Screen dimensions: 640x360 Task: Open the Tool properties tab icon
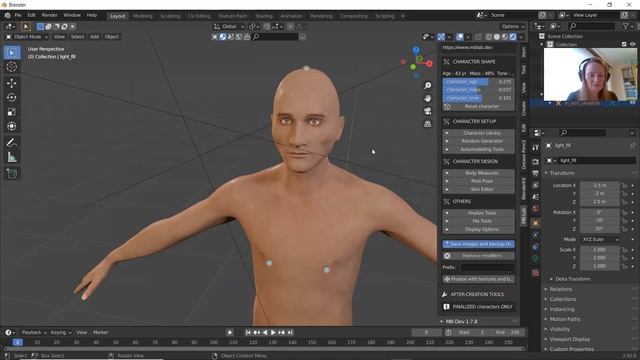[x=536, y=147]
